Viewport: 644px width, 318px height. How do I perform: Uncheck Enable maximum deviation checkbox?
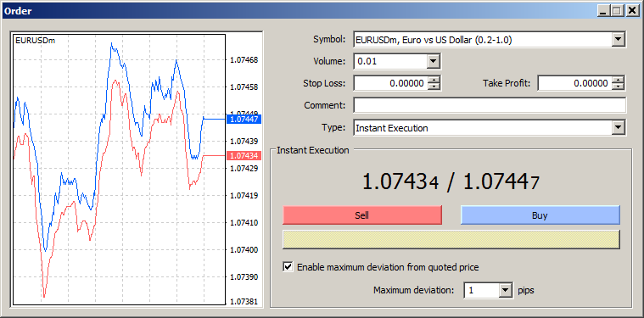coord(288,267)
